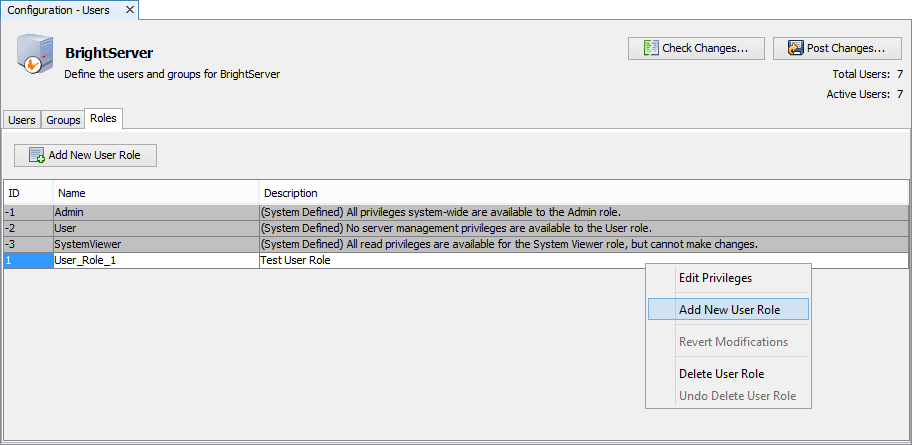Select the Roles tab
912x445 pixels.
click(103, 119)
